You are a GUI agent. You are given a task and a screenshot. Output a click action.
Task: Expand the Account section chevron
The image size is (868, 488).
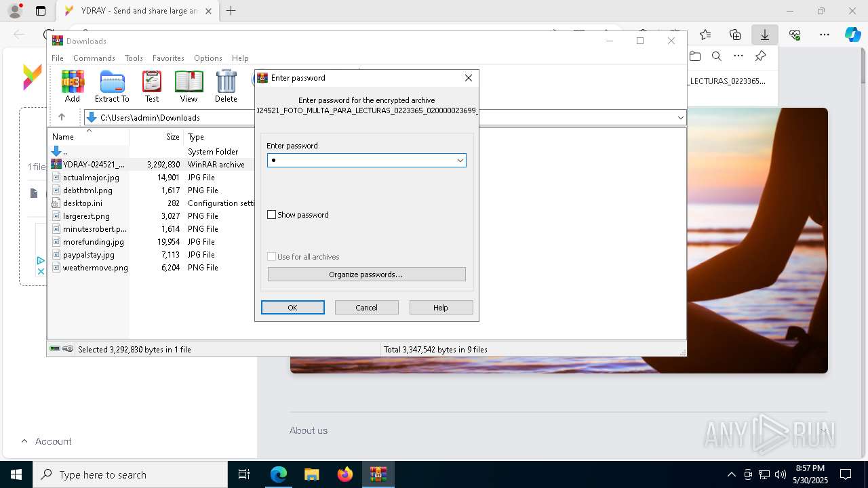click(24, 441)
